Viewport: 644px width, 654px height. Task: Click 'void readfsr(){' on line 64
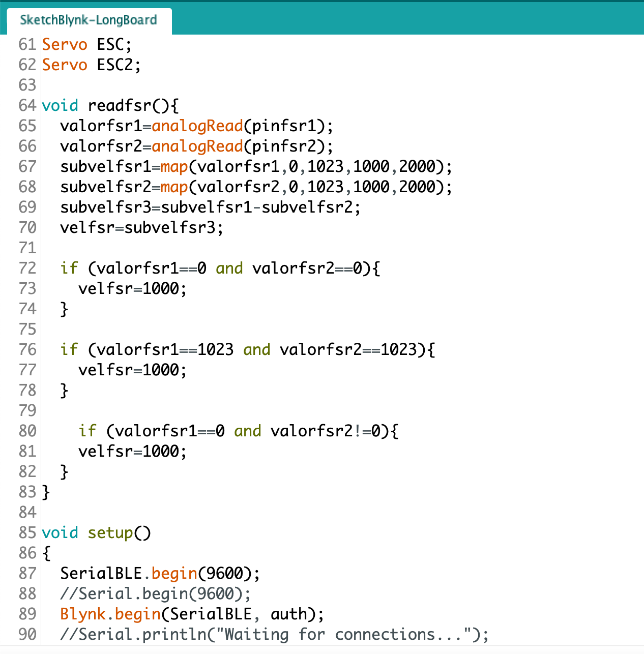click(110, 106)
